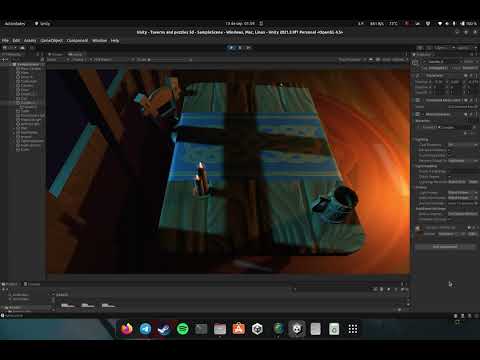Open the clock and calendar in top bar
This screenshot has height=360, width=480.
240,24
